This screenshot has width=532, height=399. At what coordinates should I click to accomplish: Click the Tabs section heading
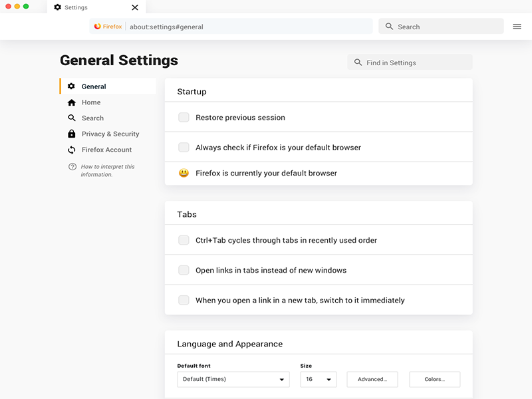click(x=187, y=214)
